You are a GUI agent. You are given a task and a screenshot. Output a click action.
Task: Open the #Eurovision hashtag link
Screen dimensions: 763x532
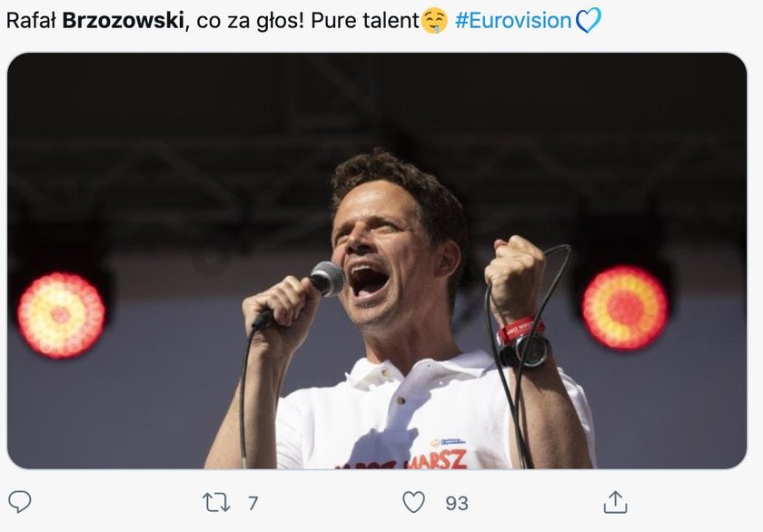pos(513,20)
